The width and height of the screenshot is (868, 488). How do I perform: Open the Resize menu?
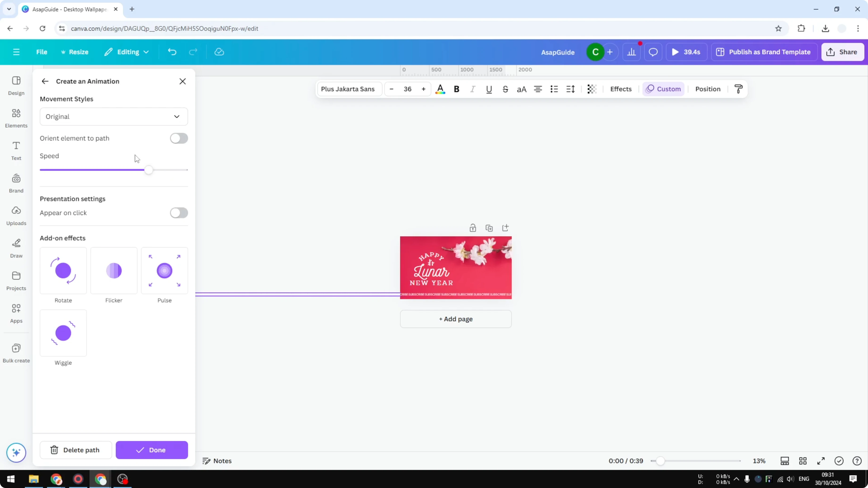(x=75, y=52)
